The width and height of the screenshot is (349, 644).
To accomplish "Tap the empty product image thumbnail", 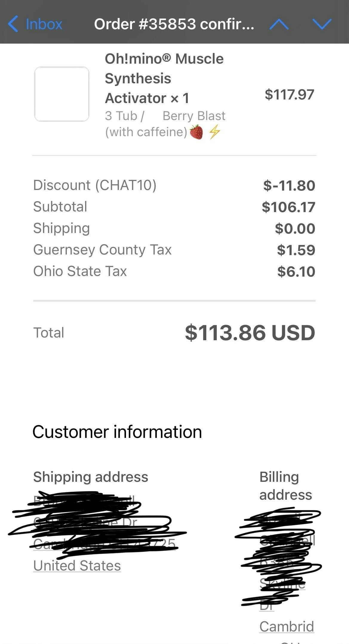I will coord(62,94).
